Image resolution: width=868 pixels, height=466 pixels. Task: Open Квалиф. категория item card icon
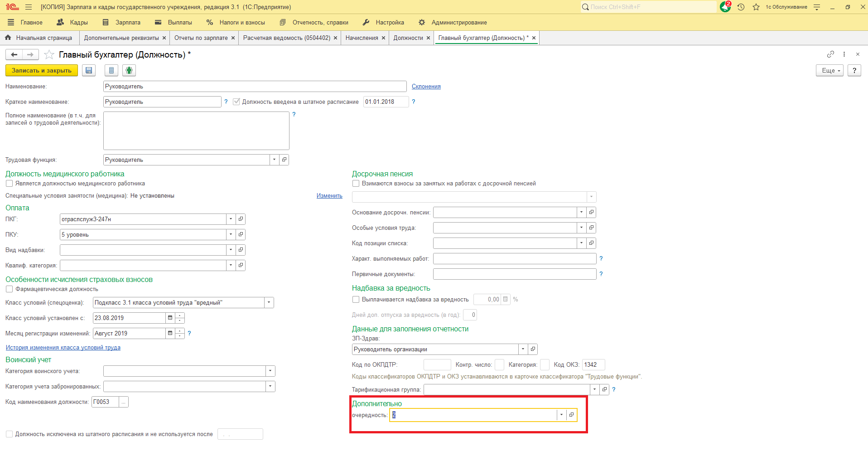241,265
